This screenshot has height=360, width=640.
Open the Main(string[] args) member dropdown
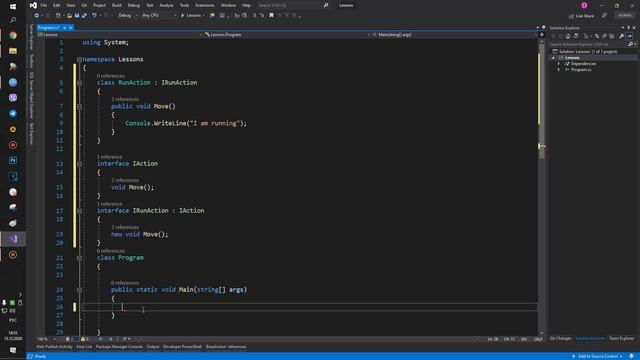[454, 35]
